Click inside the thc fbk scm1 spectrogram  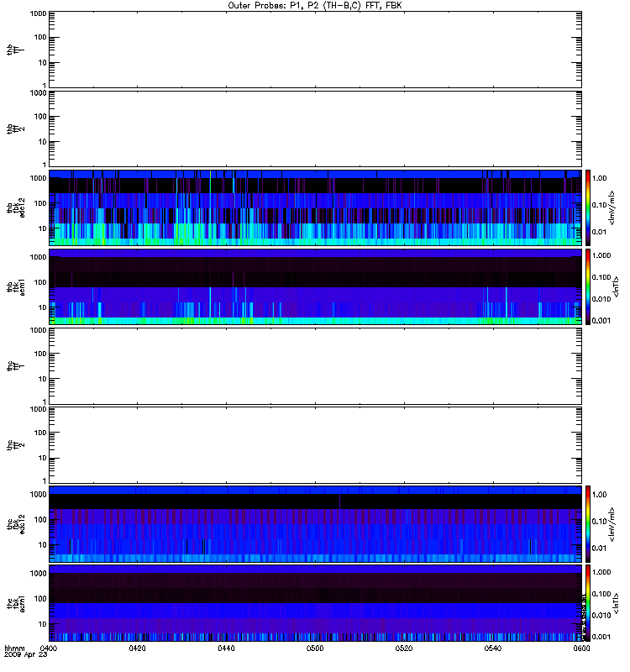(315, 603)
